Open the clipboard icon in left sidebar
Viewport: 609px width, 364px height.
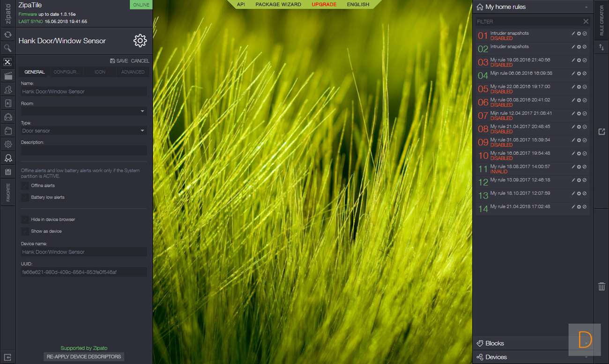click(x=8, y=172)
